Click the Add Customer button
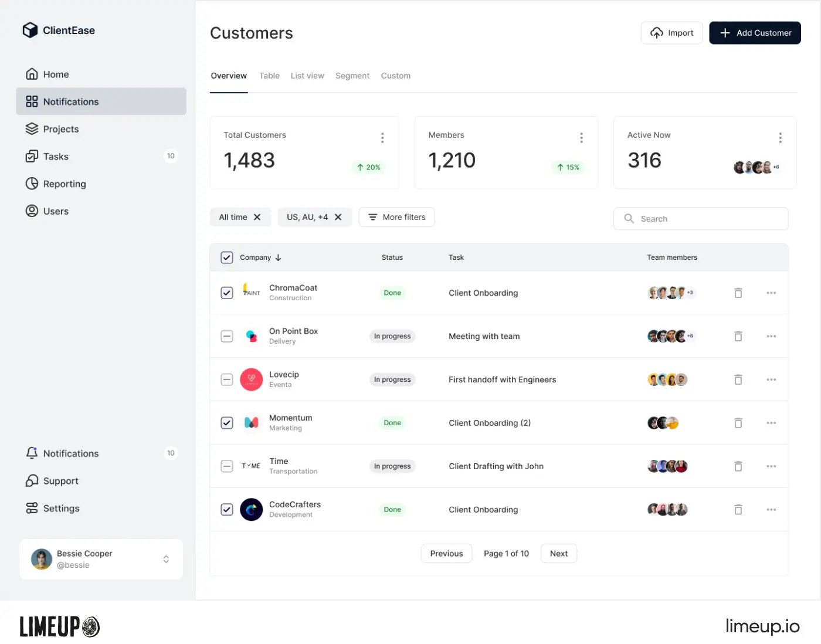This screenshot has height=644, width=821. pos(755,33)
